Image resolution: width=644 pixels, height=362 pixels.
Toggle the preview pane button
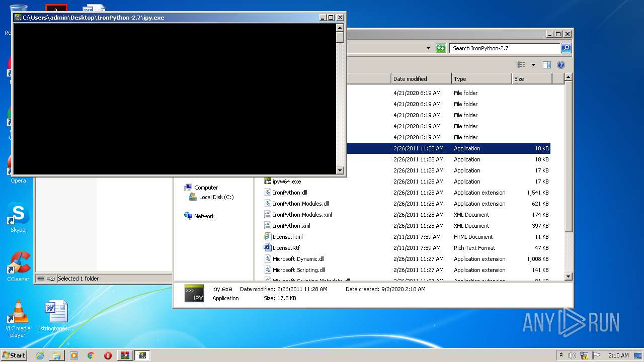point(547,65)
